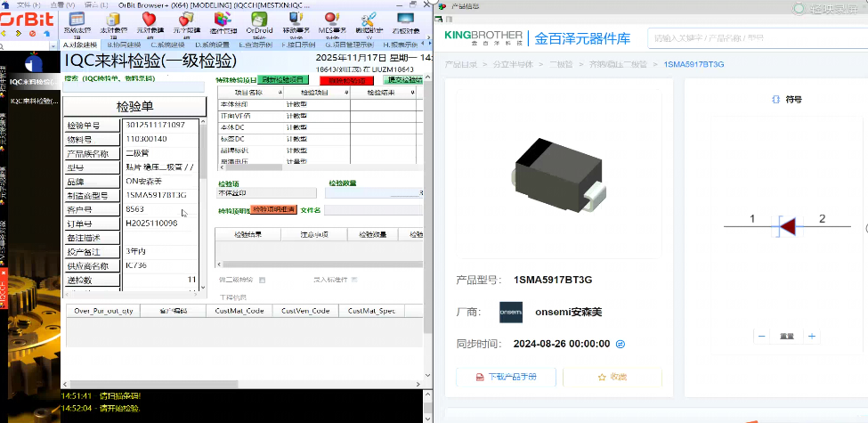Open the 文件 menu in OrBit
The height and width of the screenshot is (423, 868).
[27, 4]
